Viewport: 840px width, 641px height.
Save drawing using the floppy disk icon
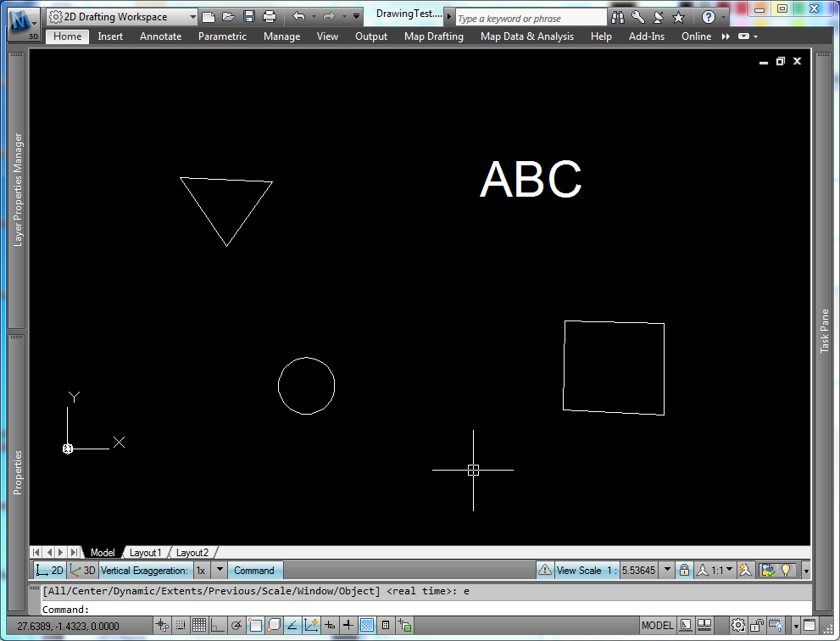[x=249, y=17]
